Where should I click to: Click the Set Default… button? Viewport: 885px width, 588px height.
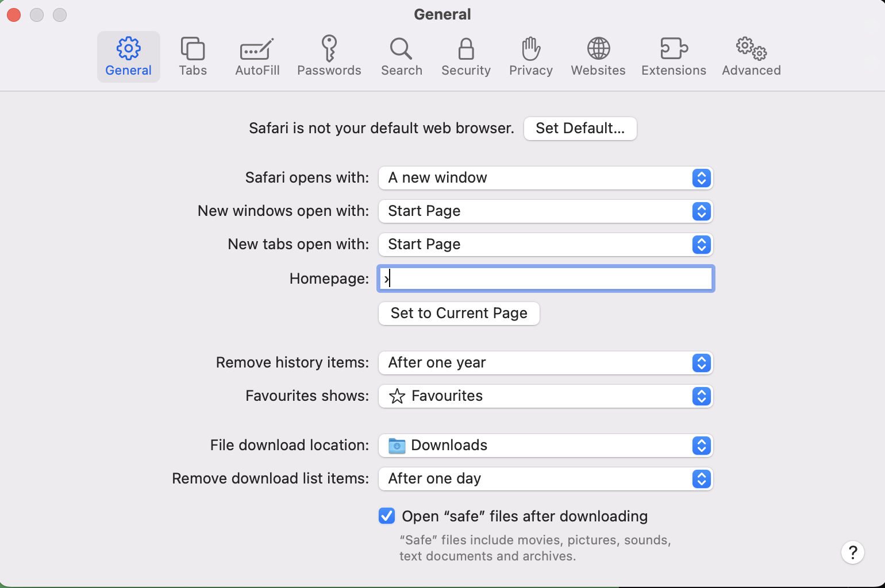[x=580, y=128]
